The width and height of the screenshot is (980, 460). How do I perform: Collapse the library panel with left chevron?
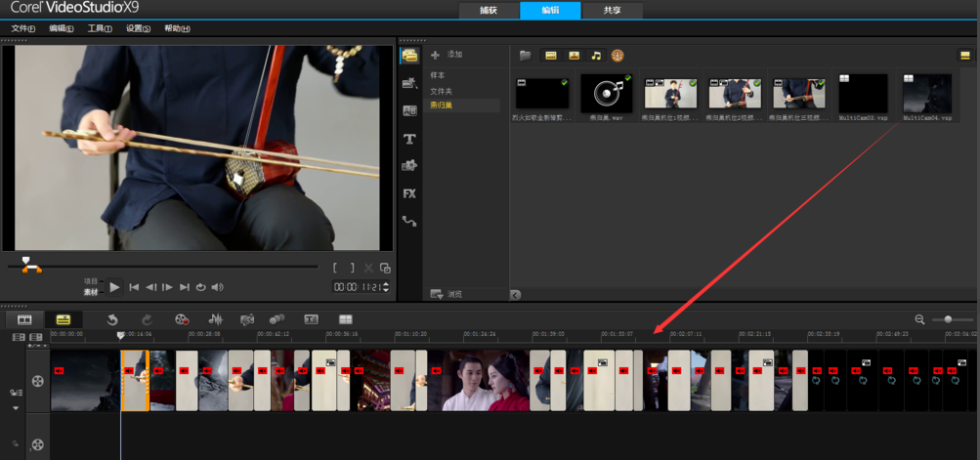point(515,295)
